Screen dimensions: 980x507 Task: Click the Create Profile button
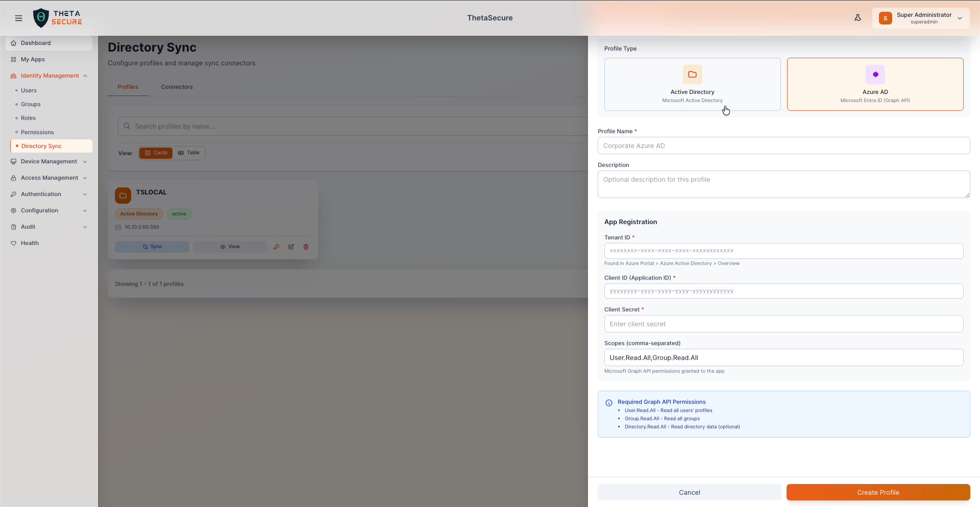pos(877,492)
